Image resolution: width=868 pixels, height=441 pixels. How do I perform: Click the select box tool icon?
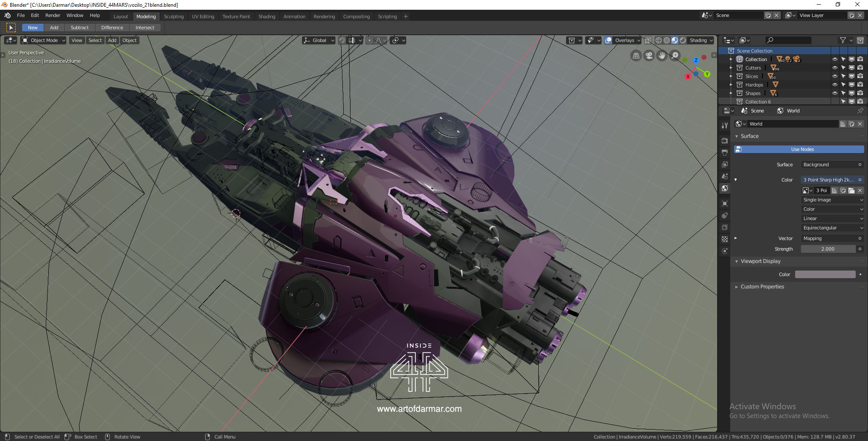(11, 28)
